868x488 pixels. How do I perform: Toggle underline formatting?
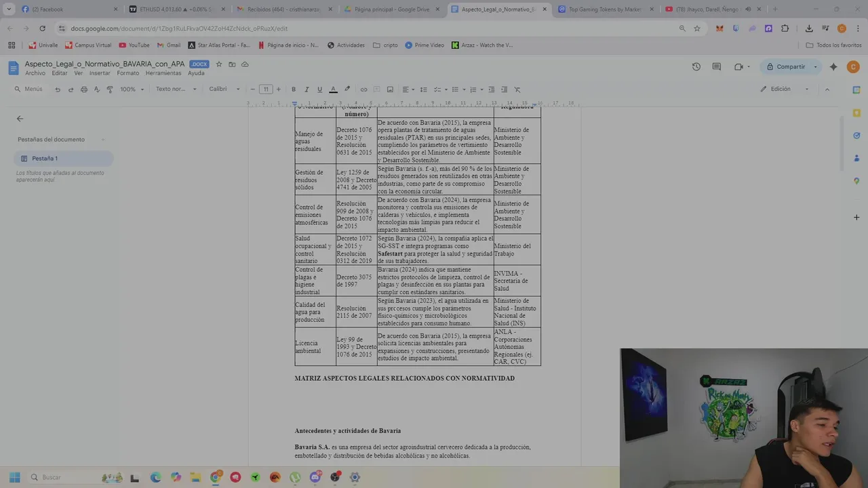(x=319, y=89)
